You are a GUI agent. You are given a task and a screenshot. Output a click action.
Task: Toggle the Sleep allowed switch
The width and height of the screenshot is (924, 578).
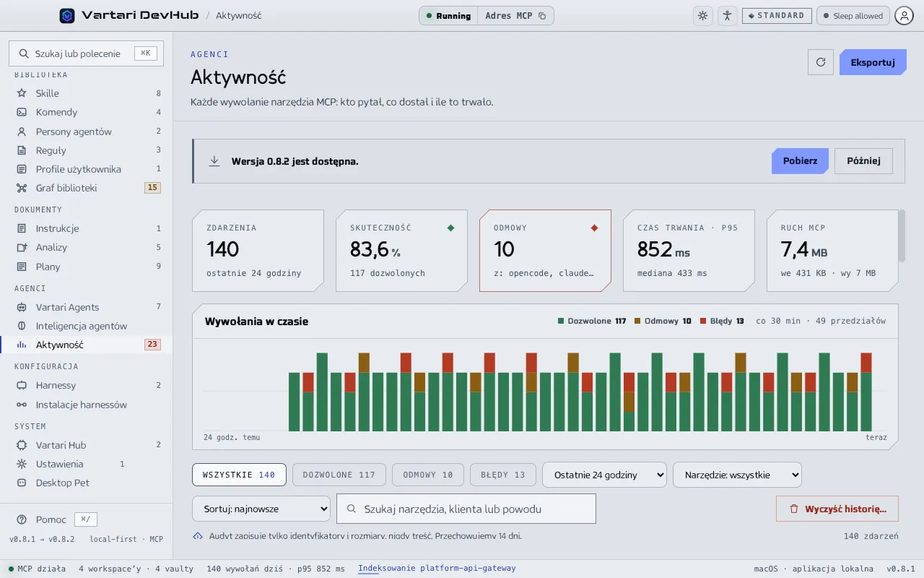(853, 15)
